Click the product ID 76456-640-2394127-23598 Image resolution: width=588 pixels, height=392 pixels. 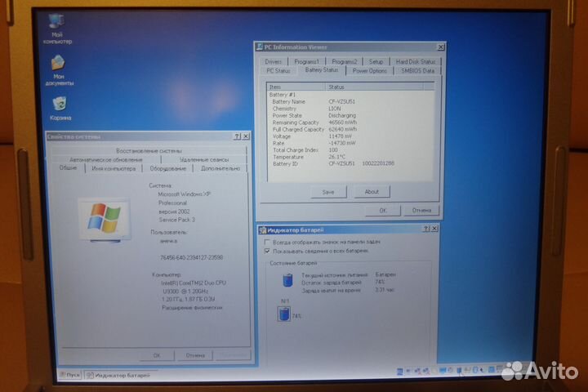191,258
